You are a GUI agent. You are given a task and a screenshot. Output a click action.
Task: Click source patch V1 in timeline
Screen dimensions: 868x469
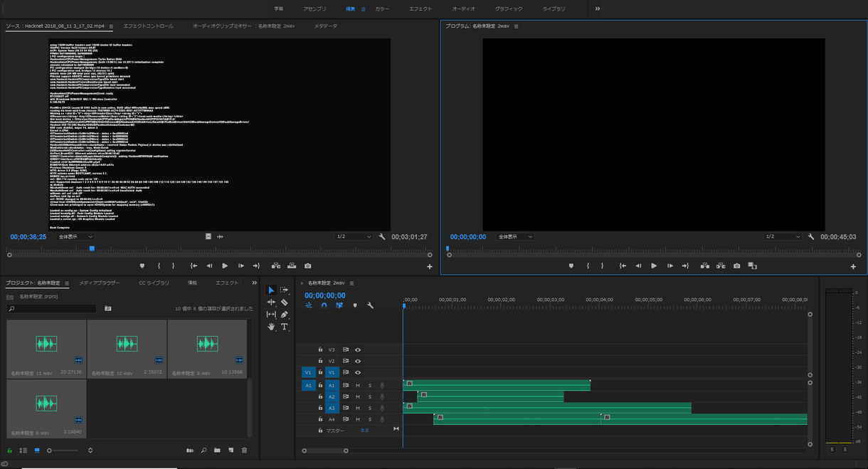[x=308, y=372]
